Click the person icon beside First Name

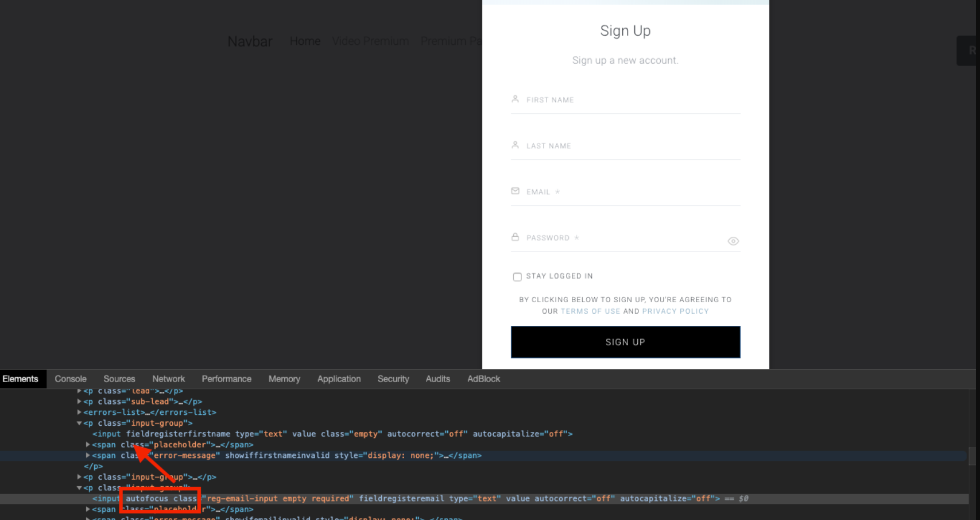[x=515, y=99]
